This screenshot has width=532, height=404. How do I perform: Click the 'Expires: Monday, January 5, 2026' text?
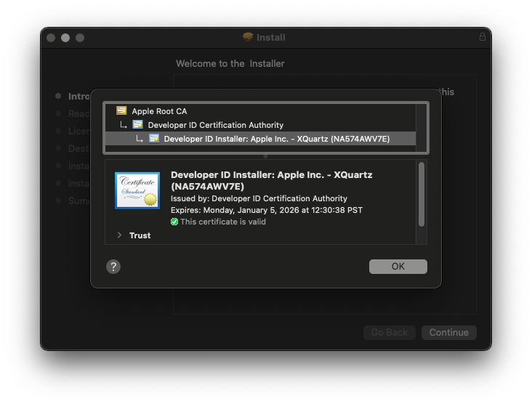point(267,210)
